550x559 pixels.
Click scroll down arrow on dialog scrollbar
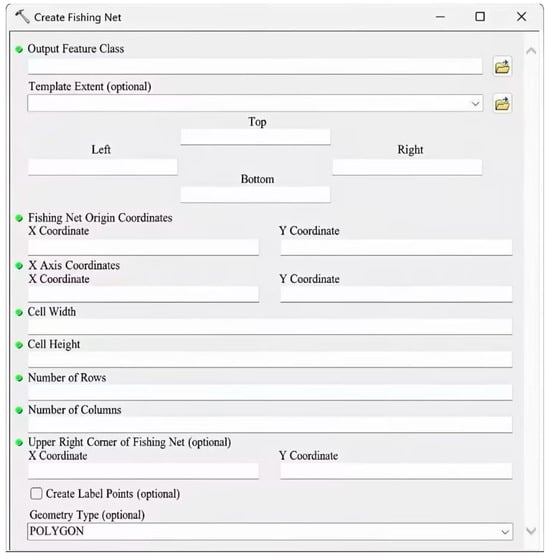[x=531, y=531]
